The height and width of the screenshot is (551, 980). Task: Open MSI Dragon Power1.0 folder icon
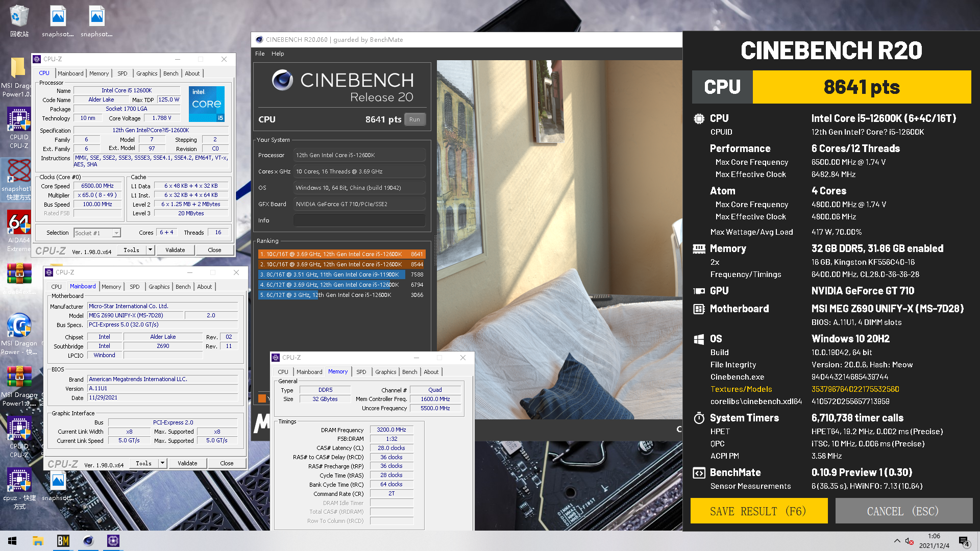(18, 77)
